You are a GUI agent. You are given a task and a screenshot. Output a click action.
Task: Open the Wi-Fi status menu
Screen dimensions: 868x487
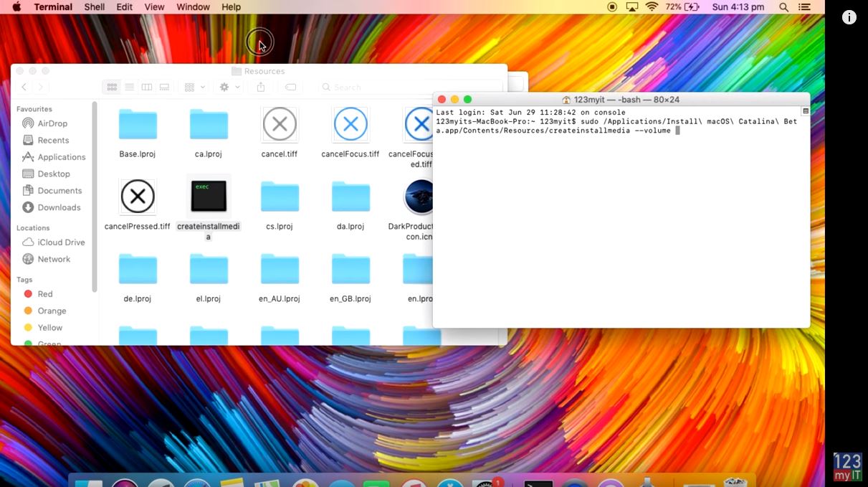pyautogui.click(x=652, y=7)
